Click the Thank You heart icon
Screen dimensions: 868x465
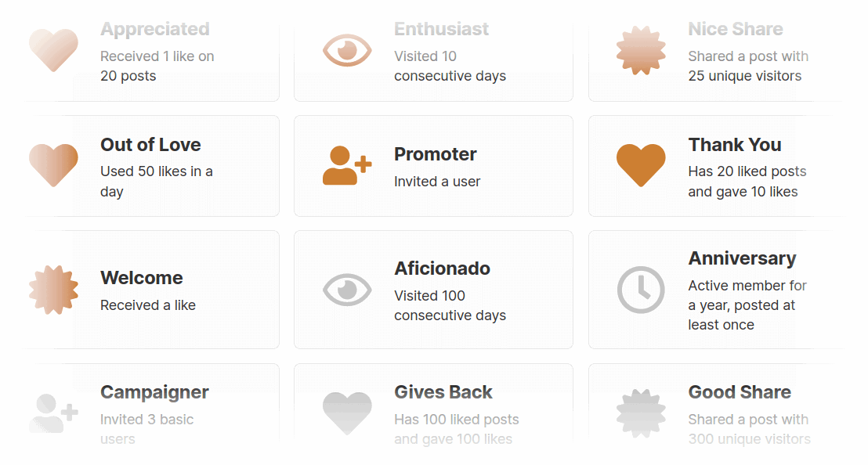pos(641,165)
